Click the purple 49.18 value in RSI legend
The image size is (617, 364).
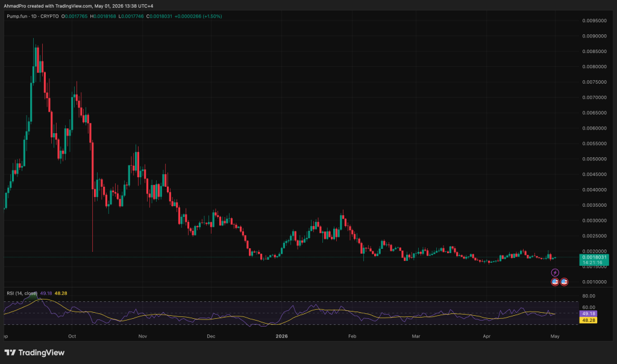pos(46,293)
